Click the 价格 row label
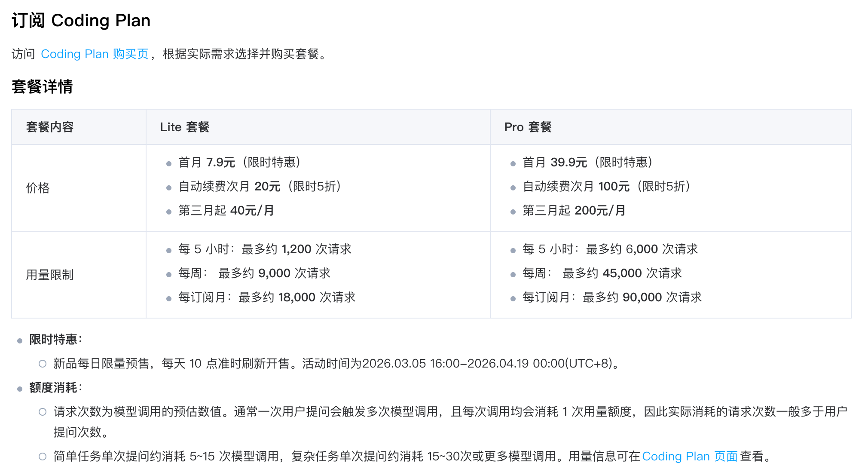Viewport: 868px width, 472px height. tap(38, 188)
